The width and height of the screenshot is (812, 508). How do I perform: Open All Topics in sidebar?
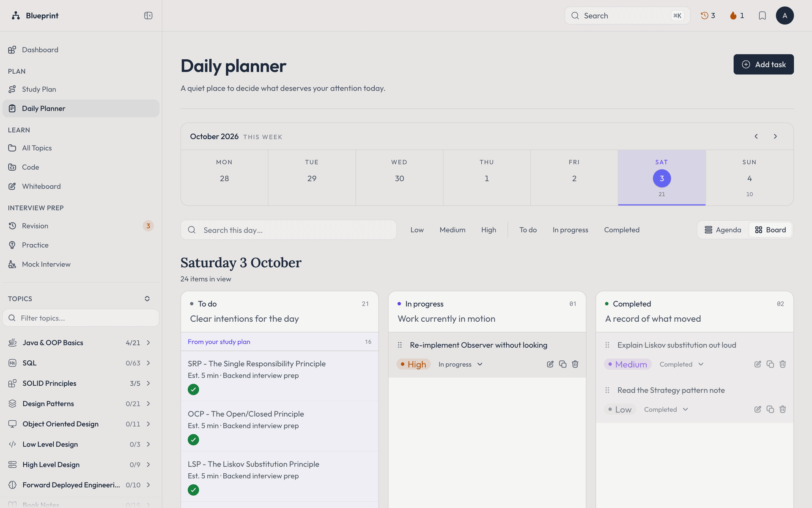[x=81, y=148]
